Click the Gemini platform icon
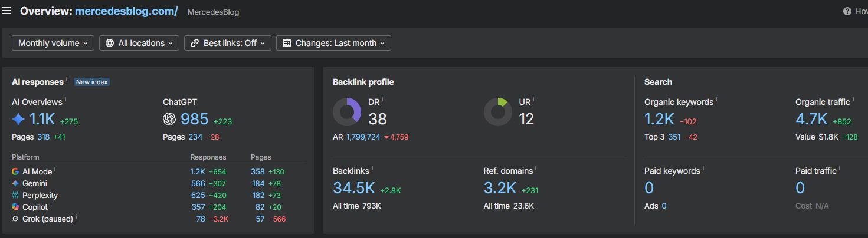 pos(15,183)
